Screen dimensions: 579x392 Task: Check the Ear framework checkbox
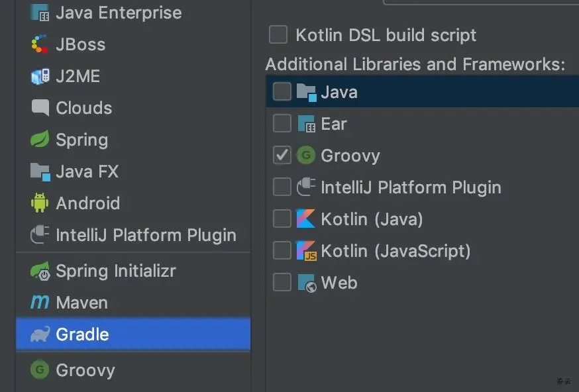pos(282,123)
